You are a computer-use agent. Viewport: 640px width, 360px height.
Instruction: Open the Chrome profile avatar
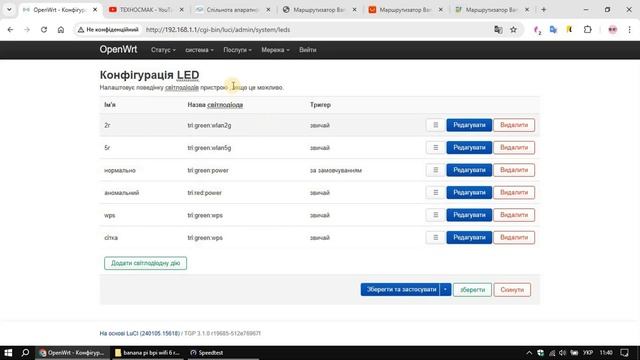[612, 29]
